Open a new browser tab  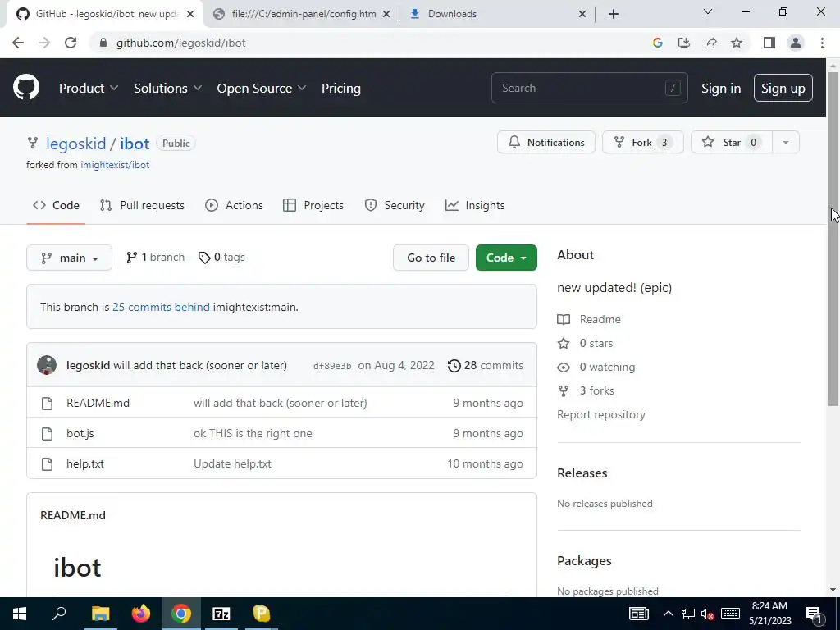click(x=614, y=14)
